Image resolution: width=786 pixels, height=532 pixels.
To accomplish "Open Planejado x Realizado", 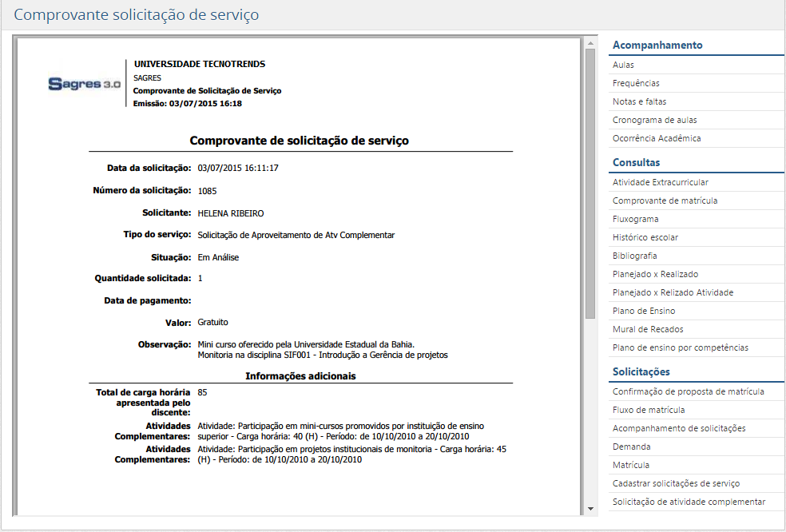I will coord(655,274).
